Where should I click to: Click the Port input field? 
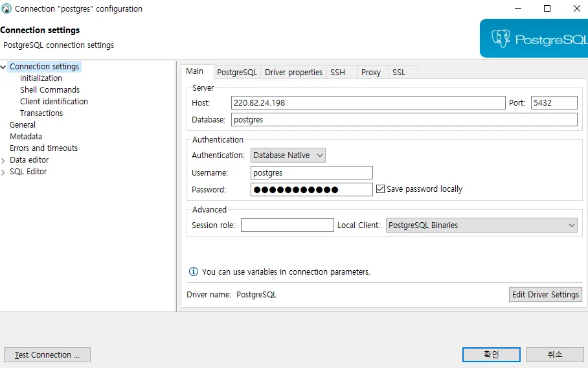click(x=554, y=103)
